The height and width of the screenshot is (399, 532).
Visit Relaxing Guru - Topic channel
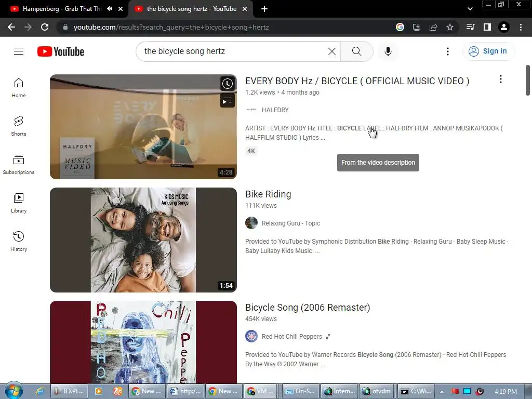[x=291, y=223]
